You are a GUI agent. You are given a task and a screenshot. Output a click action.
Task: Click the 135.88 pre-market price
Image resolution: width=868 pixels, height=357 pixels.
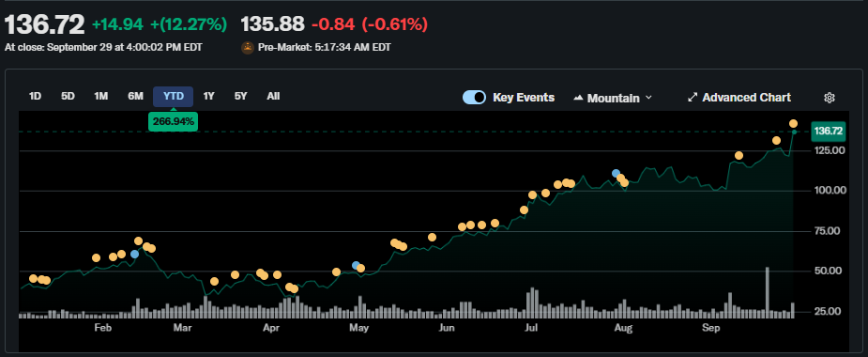pyautogui.click(x=272, y=24)
